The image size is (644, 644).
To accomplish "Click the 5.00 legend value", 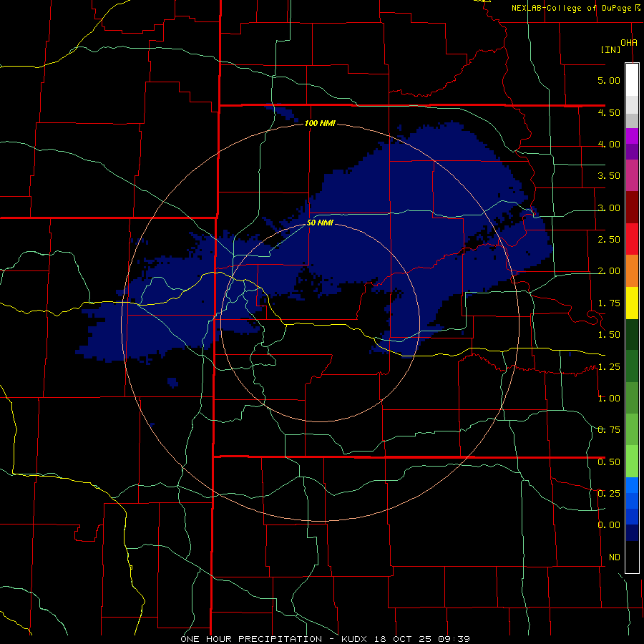I will coord(609,80).
